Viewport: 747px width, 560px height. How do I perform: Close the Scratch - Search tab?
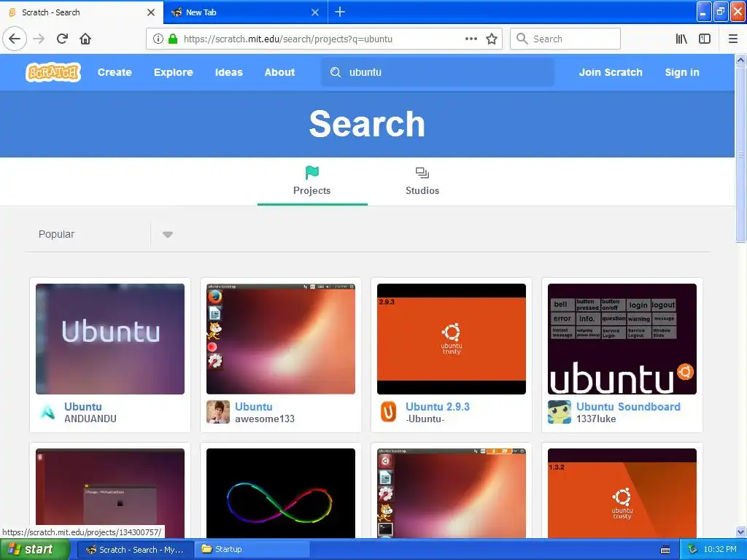click(x=151, y=12)
